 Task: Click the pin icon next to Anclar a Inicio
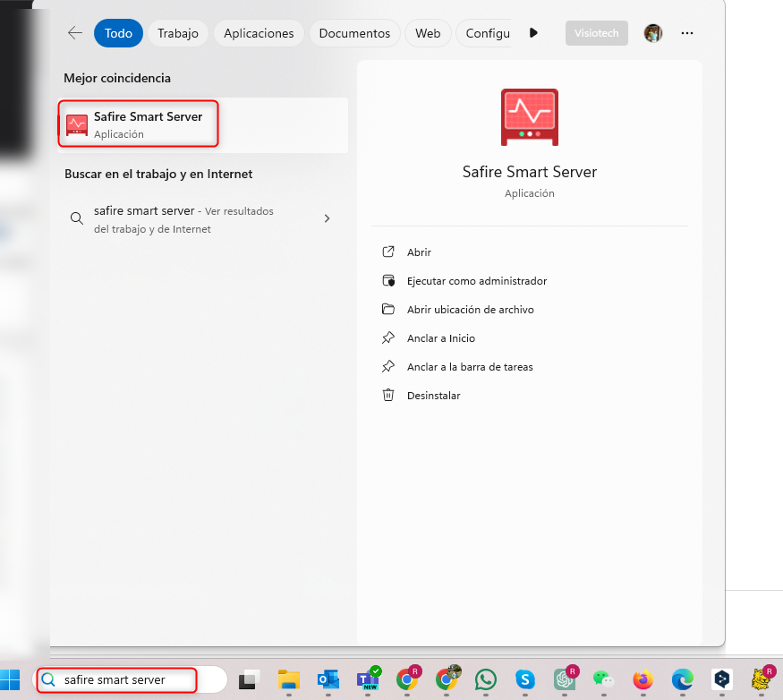tap(388, 337)
